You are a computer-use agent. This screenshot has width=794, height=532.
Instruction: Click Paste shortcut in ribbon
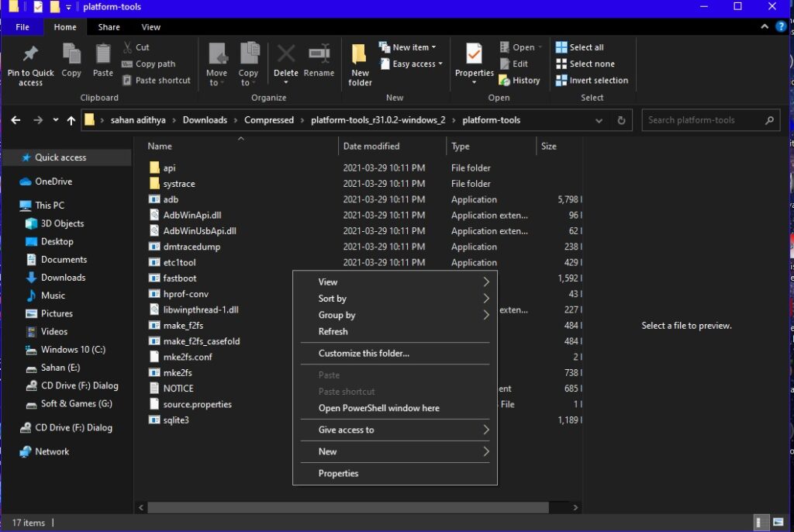157,80
